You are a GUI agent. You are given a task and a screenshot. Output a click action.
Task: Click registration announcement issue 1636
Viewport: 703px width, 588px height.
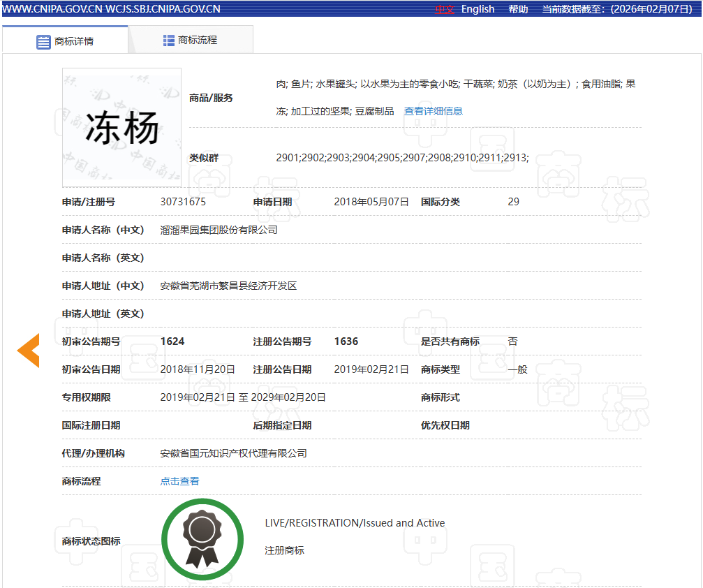tap(346, 341)
